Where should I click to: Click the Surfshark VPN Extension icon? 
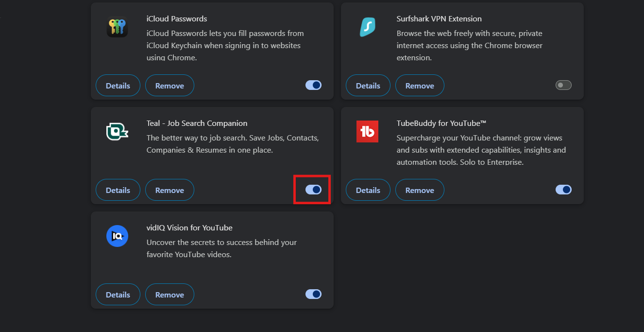[x=367, y=27]
